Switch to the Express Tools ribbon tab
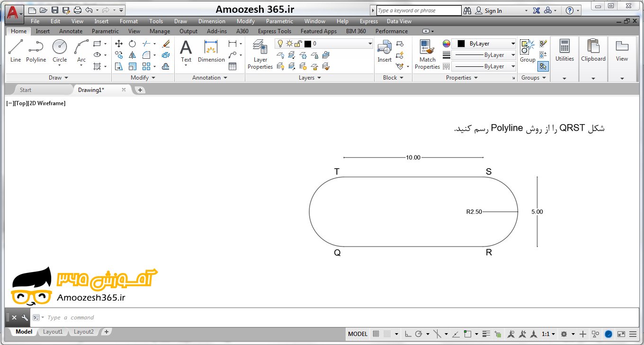 point(275,31)
